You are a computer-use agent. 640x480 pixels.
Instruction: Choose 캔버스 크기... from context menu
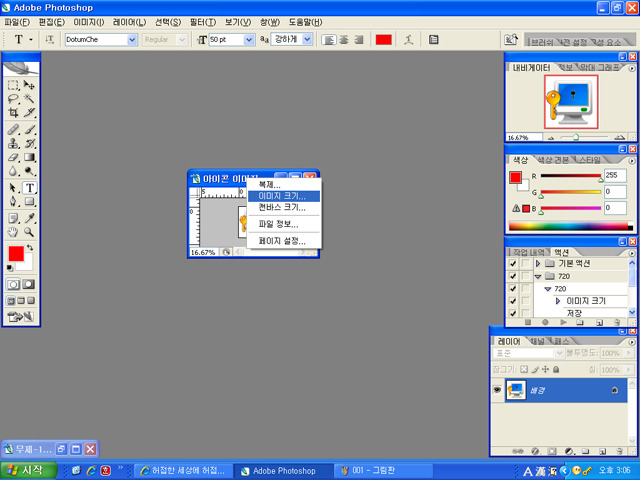[284, 207]
